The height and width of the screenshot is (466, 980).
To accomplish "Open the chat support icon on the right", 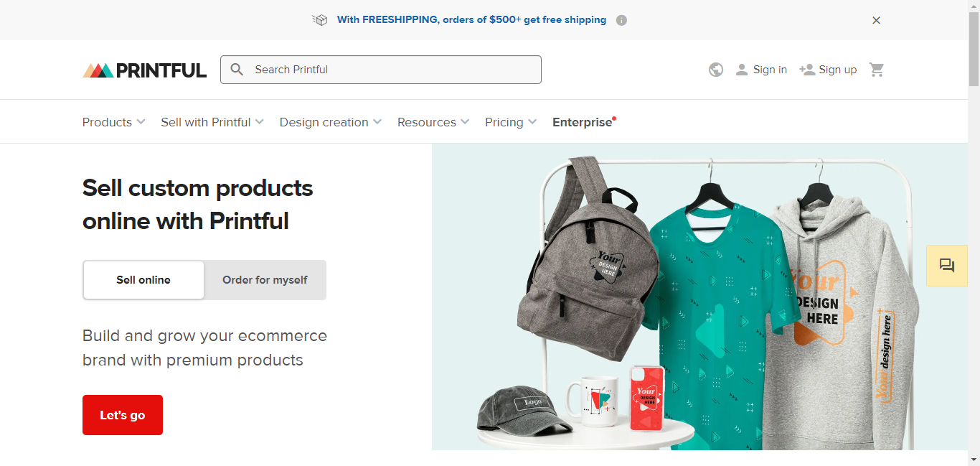I will tap(946, 265).
